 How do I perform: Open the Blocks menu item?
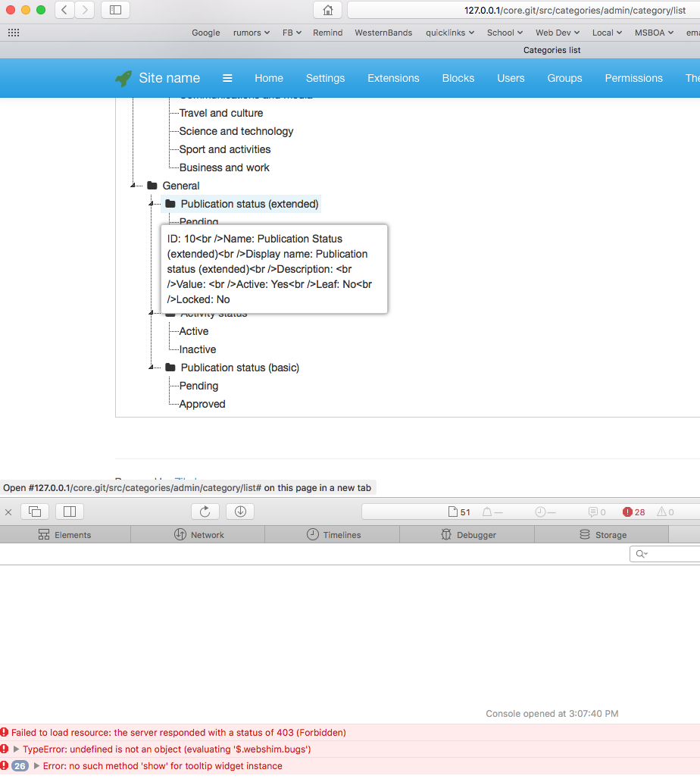(458, 78)
